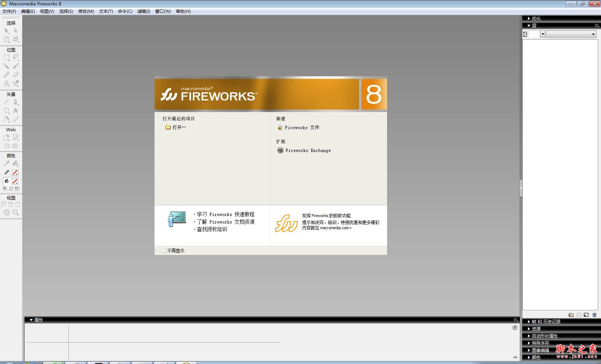Click the layer opacity input field
The image size is (601, 364).
click(534, 34)
